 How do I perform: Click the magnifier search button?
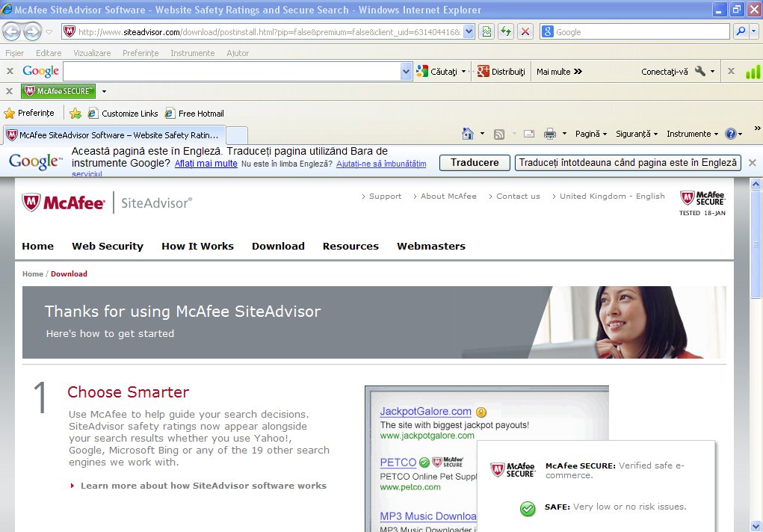pos(741,31)
